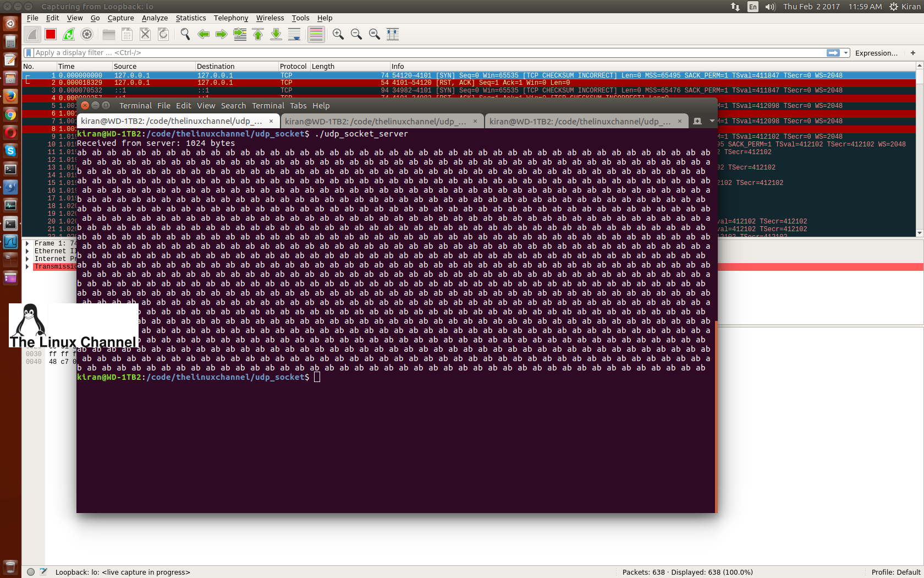Edit capture file comment icon in status bar
Viewport: 924px width, 578px height.
click(43, 572)
